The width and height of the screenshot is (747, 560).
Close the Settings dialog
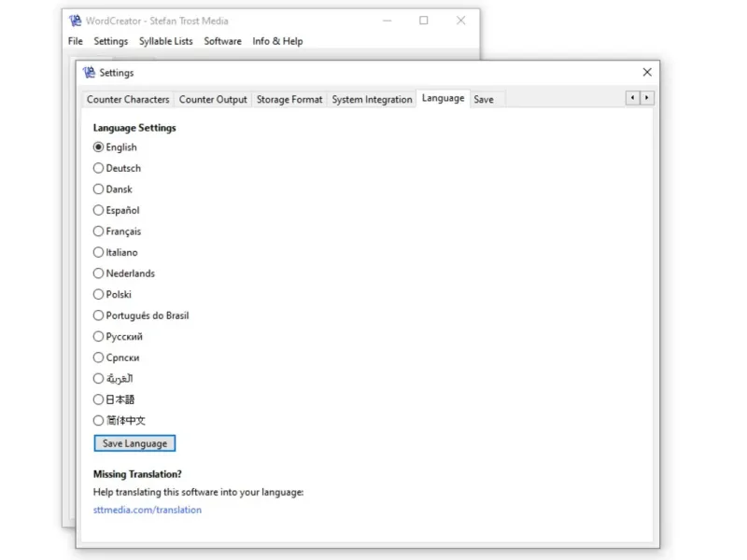coord(647,73)
